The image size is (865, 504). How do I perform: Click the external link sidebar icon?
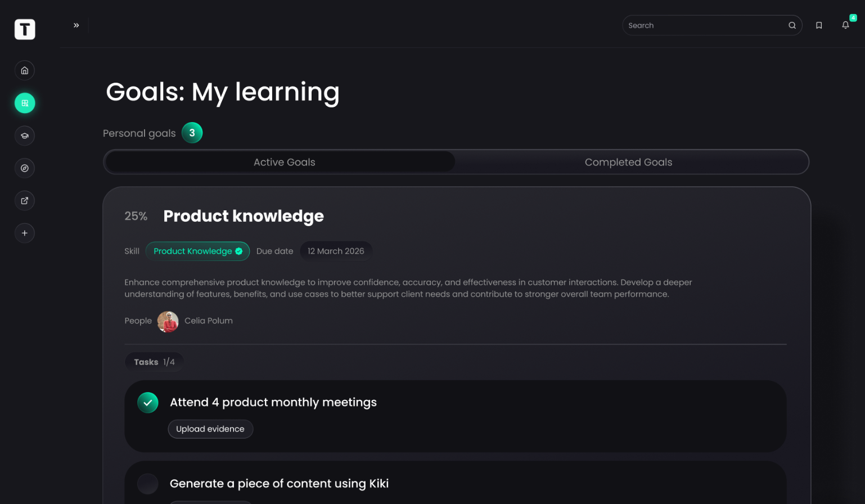25,201
